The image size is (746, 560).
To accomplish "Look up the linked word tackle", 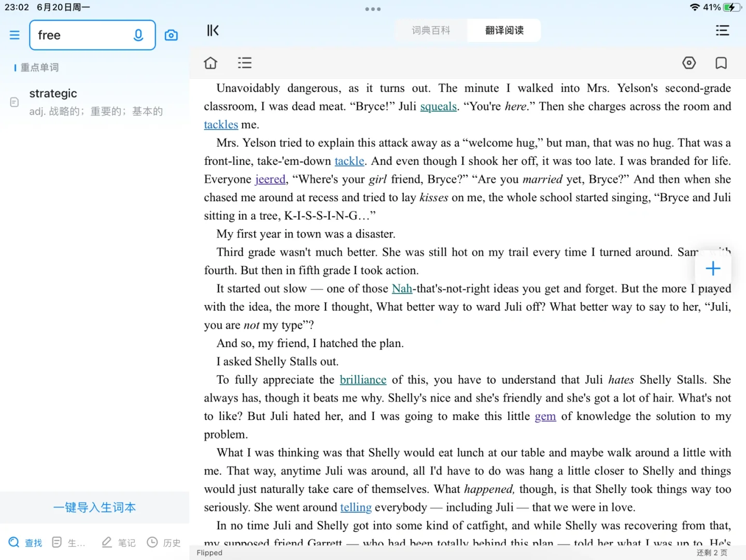I will 349,161.
